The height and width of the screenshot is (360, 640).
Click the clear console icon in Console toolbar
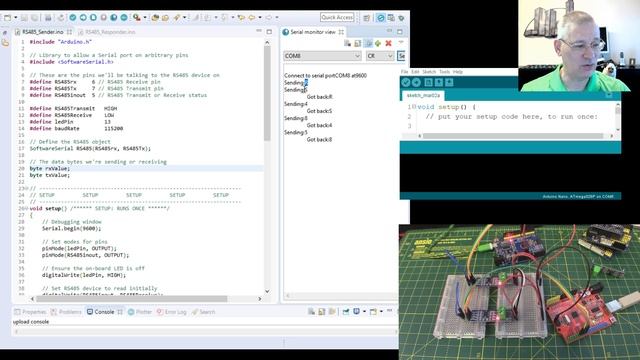[x=311, y=312]
